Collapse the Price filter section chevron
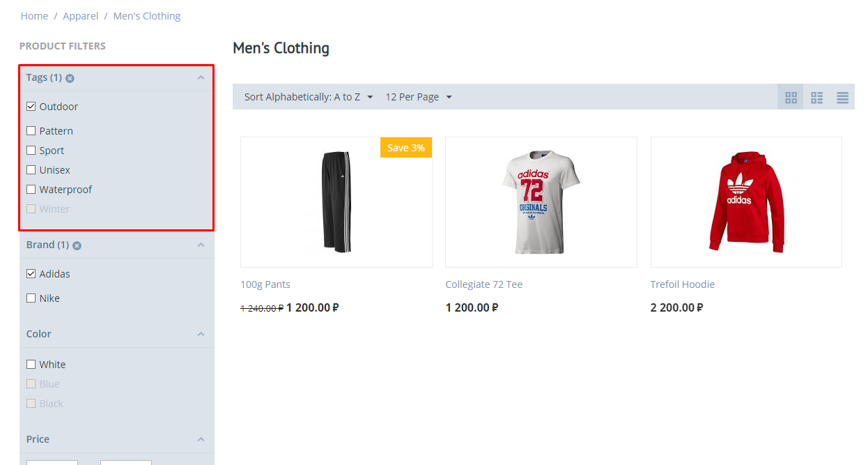868x465 pixels. pos(201,439)
